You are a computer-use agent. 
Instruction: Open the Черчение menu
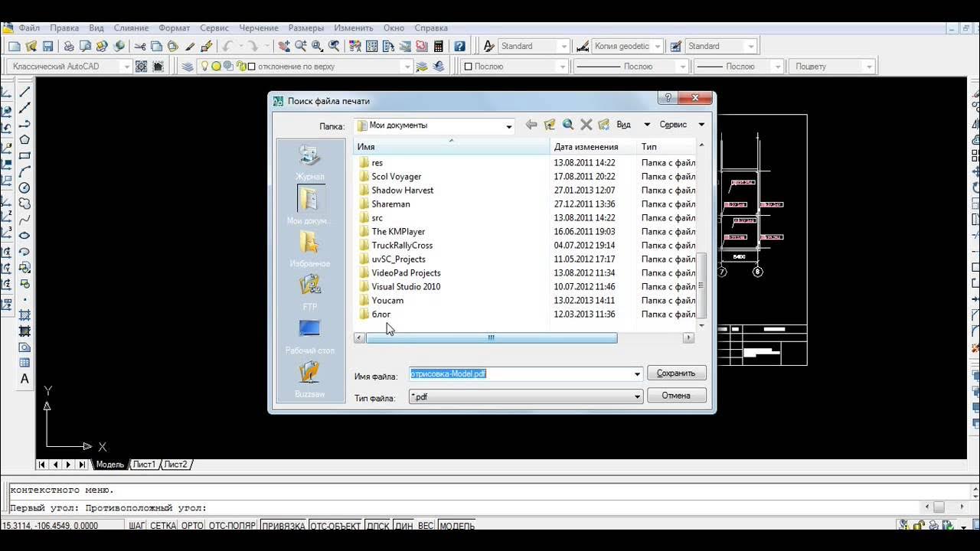[259, 28]
